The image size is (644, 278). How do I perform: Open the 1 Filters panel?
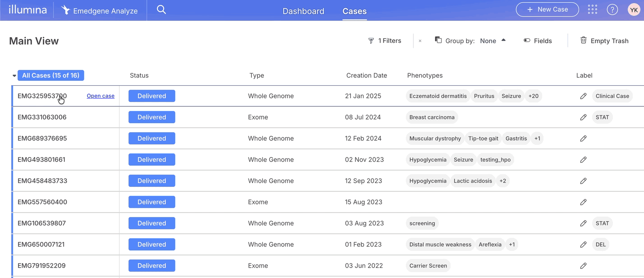click(x=385, y=41)
